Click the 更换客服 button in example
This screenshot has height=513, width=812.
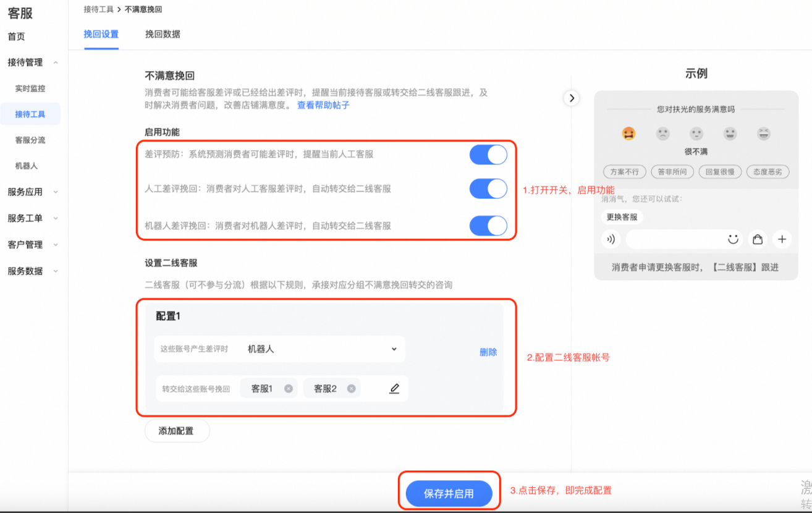[x=622, y=218]
